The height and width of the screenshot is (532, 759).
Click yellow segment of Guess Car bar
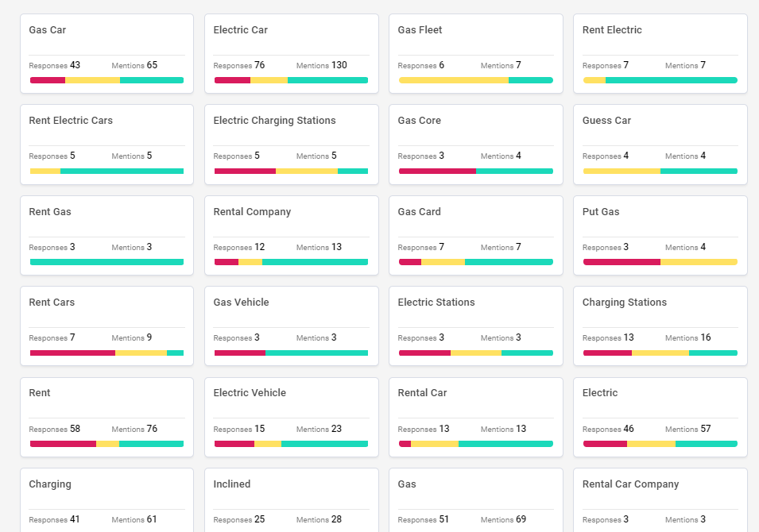click(622, 171)
